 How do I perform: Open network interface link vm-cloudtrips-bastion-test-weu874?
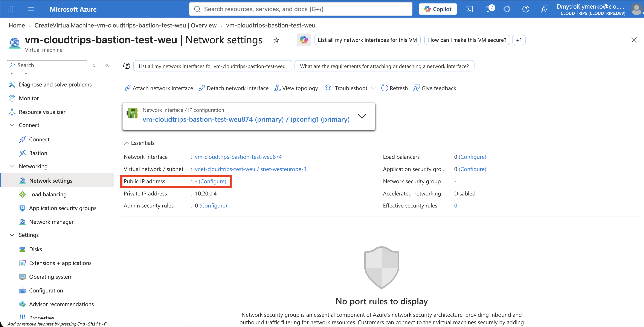click(x=238, y=157)
